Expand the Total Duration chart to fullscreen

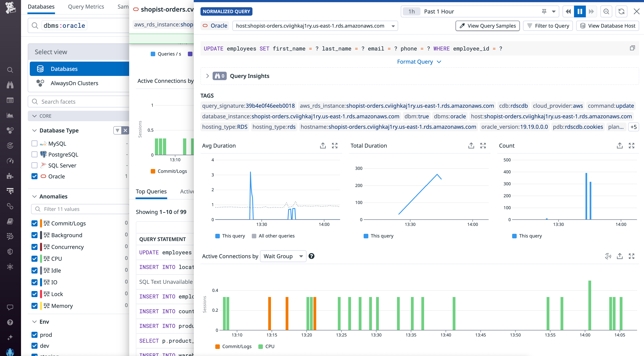point(483,145)
